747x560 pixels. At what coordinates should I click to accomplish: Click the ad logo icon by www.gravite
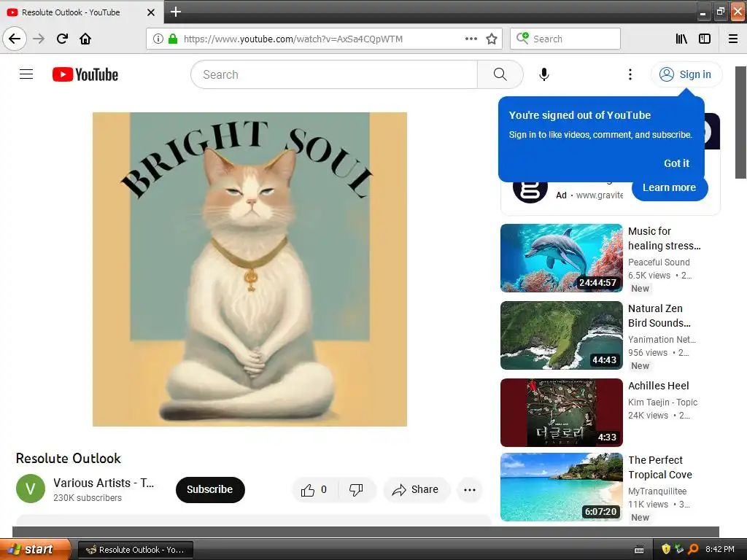530,190
